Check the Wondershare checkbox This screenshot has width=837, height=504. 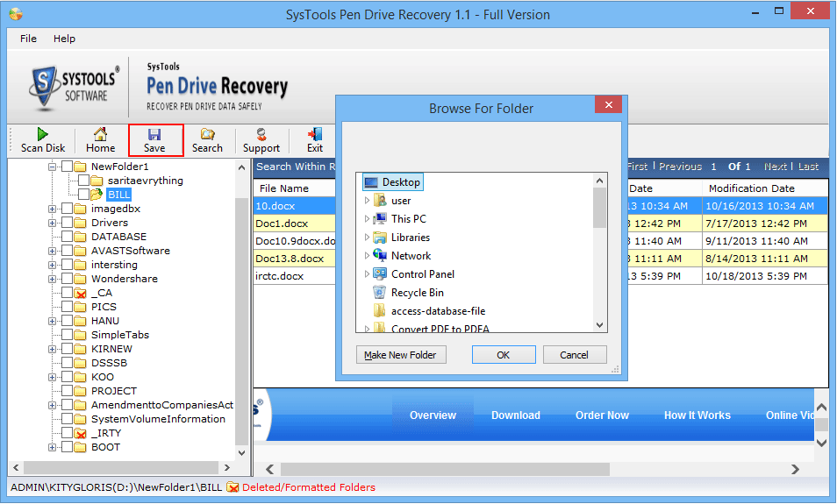point(68,279)
